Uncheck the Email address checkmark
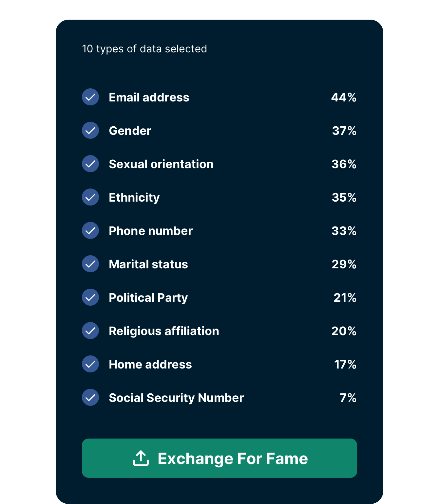This screenshot has height=504, width=439. pyautogui.click(x=90, y=97)
